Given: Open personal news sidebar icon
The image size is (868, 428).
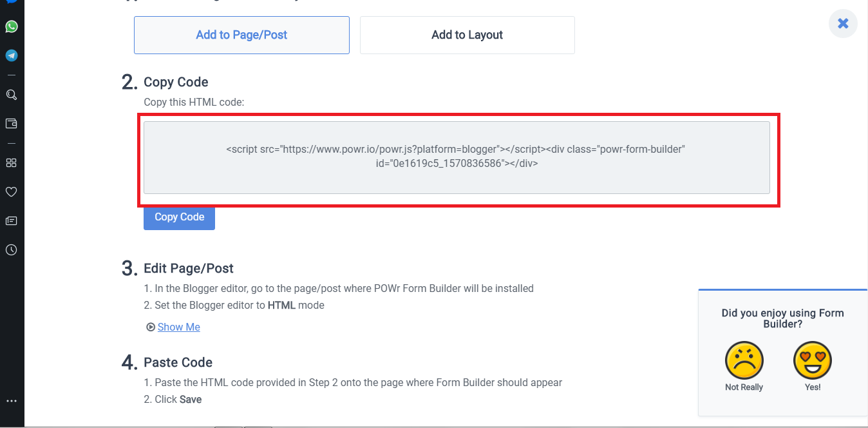Looking at the screenshot, I should pos(12,220).
